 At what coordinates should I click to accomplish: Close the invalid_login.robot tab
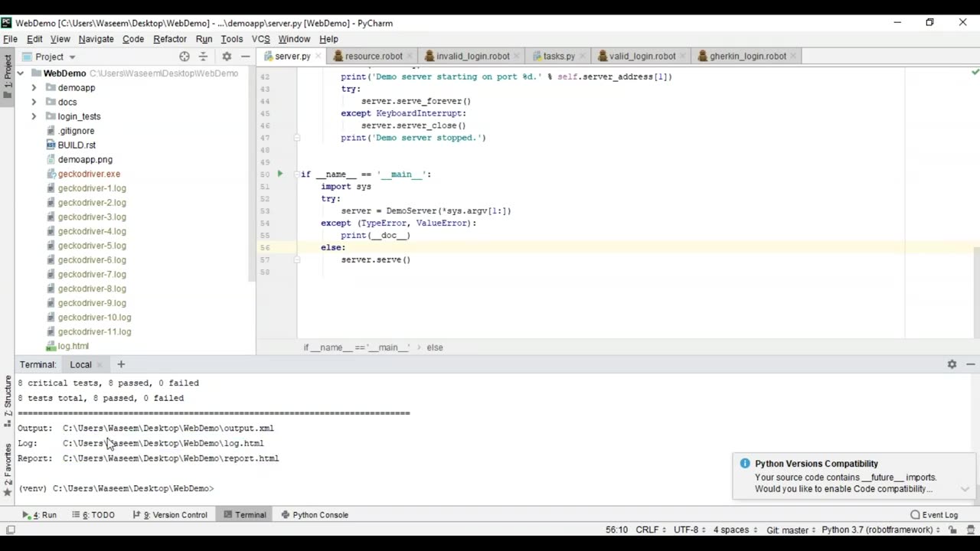click(518, 56)
